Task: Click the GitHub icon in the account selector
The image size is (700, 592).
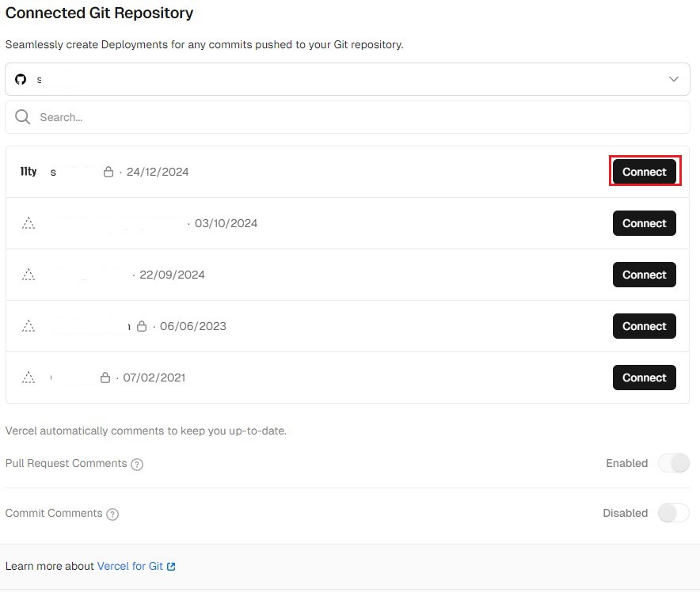Action: point(21,79)
